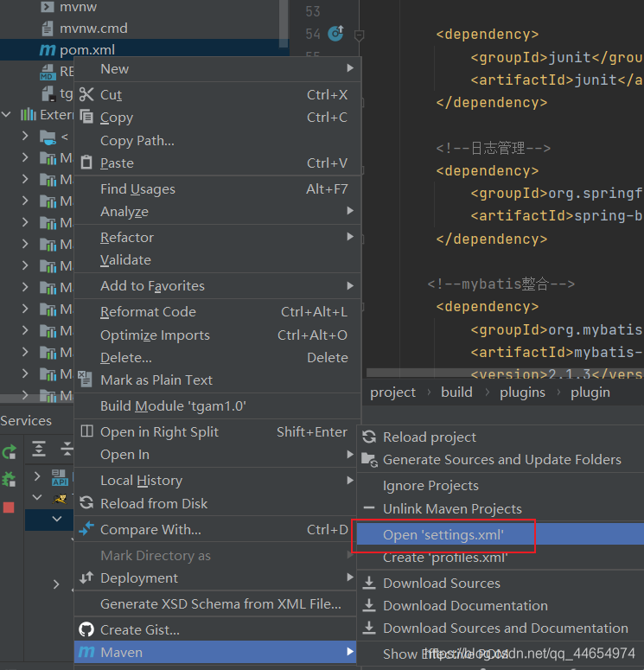The width and height of the screenshot is (644, 670).
Task: Click the scissors icon for Cut
Action: tap(86, 95)
